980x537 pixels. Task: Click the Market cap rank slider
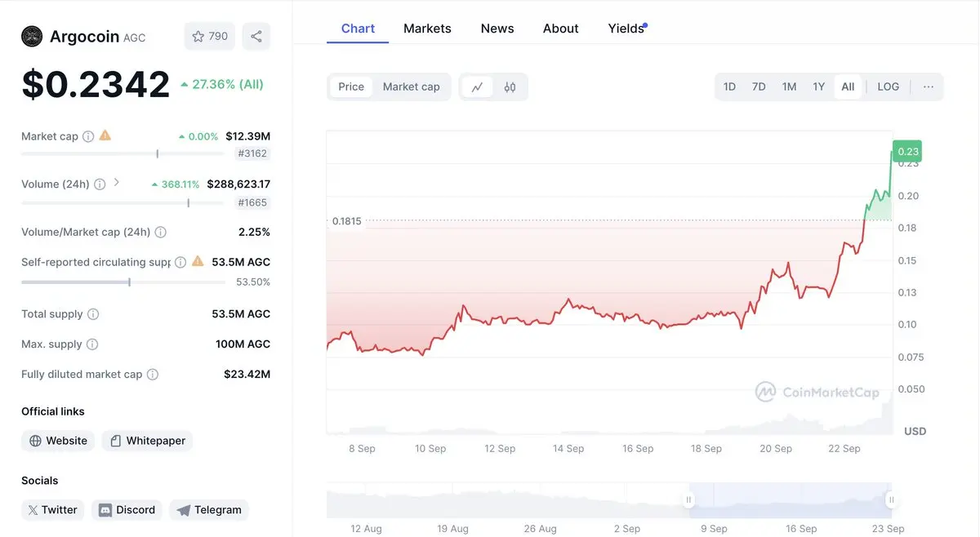(x=122, y=153)
